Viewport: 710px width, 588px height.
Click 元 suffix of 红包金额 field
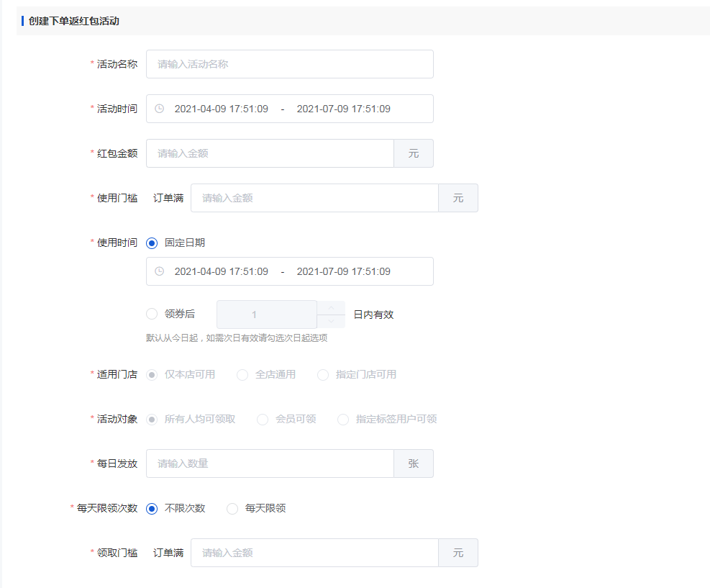tap(414, 153)
